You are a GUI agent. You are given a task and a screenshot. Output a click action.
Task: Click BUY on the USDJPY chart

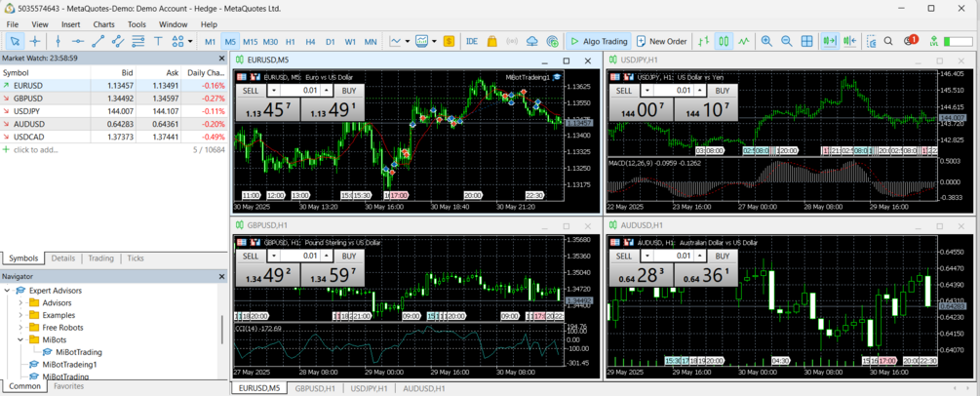pyautogui.click(x=723, y=90)
